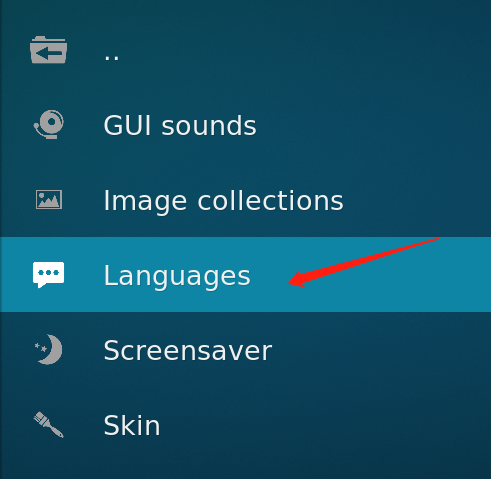Click the Screensaver text label

[188, 350]
